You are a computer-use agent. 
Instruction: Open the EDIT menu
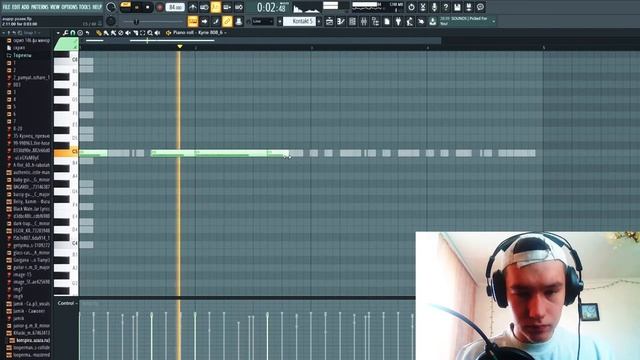(x=16, y=7)
